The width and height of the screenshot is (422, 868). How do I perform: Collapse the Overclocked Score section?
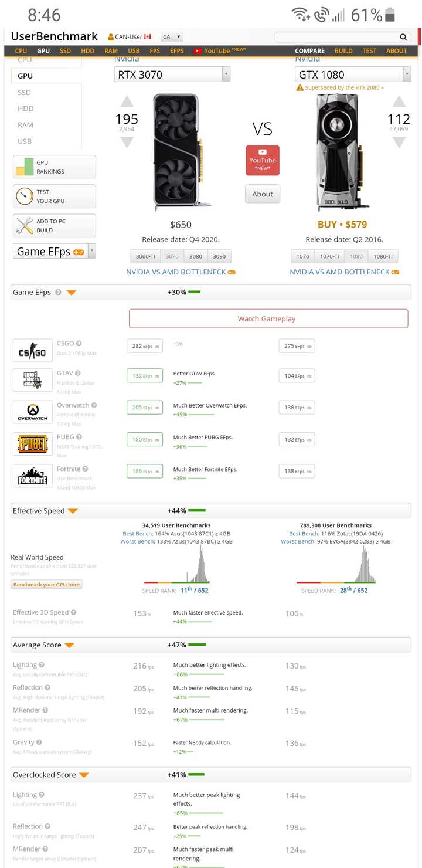84,775
